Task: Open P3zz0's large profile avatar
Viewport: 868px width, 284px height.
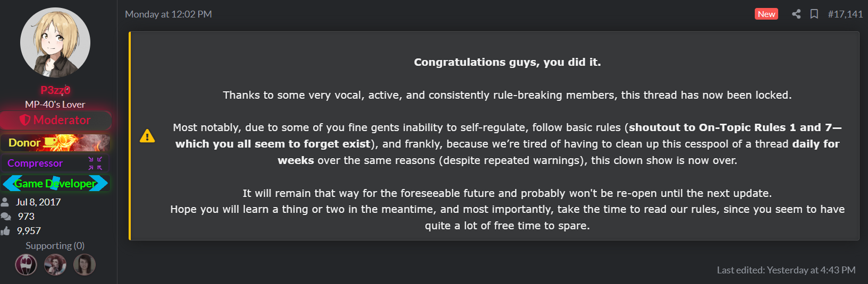Action: click(x=55, y=42)
